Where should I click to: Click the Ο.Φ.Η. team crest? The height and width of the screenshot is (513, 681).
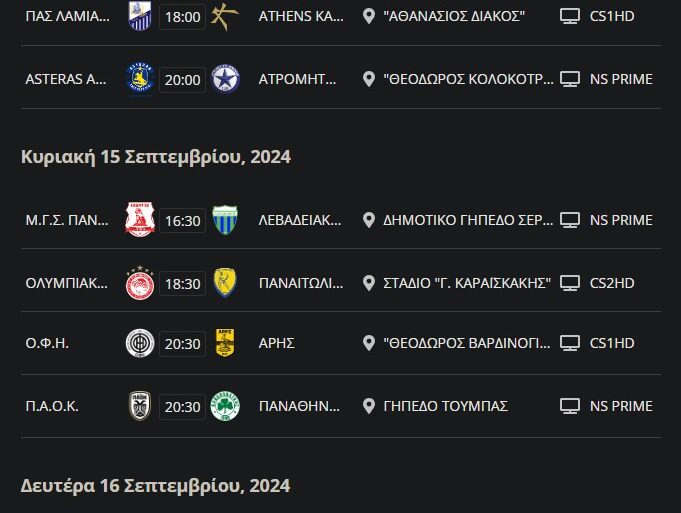[x=140, y=344]
